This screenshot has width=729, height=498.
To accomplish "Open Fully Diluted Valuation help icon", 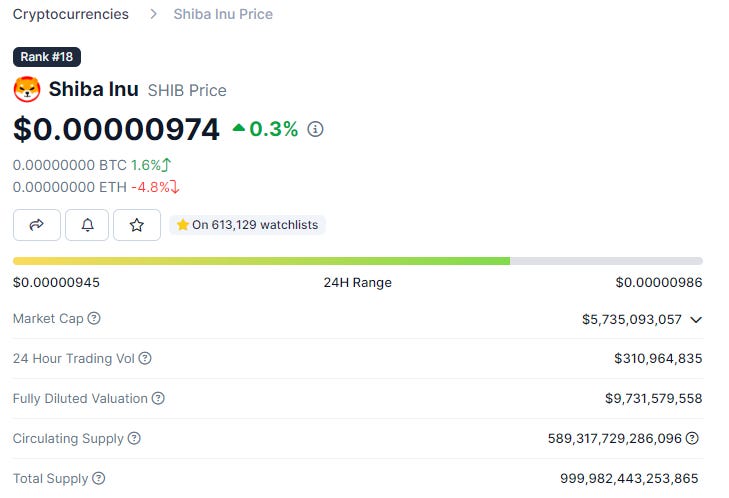I will pyautogui.click(x=158, y=398).
